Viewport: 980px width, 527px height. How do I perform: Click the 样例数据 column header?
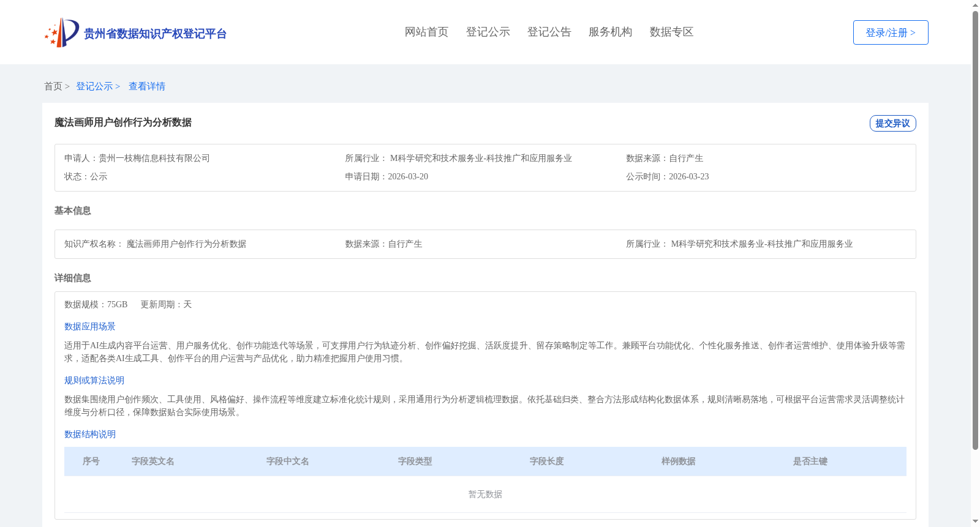[x=679, y=462]
